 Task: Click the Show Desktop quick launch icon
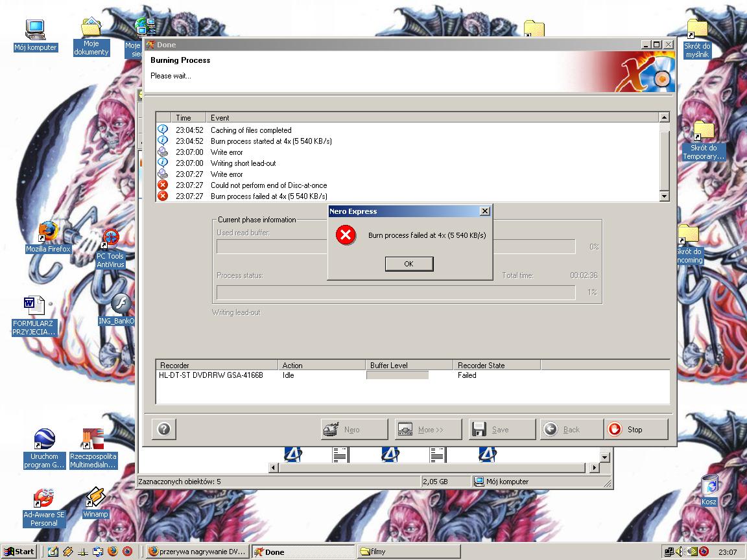pos(53,552)
